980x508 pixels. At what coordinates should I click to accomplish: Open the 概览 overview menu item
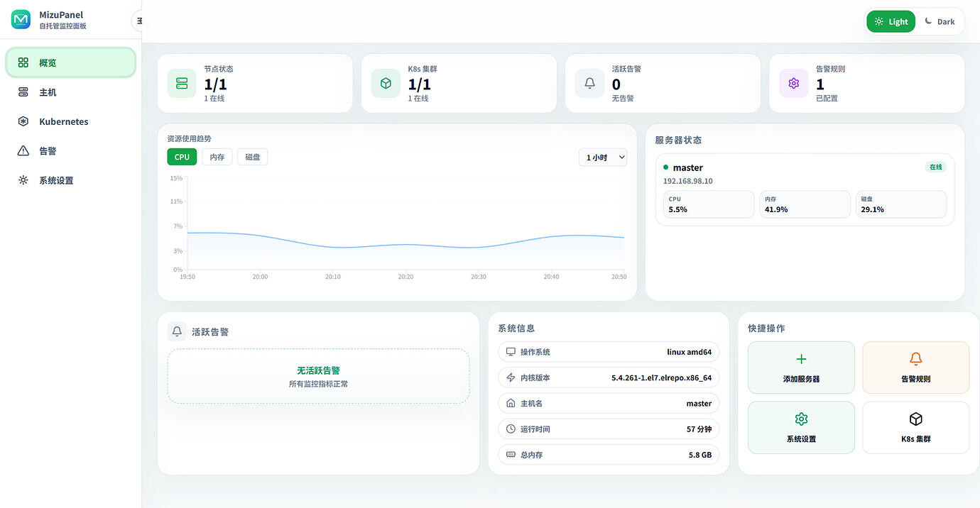tap(70, 62)
